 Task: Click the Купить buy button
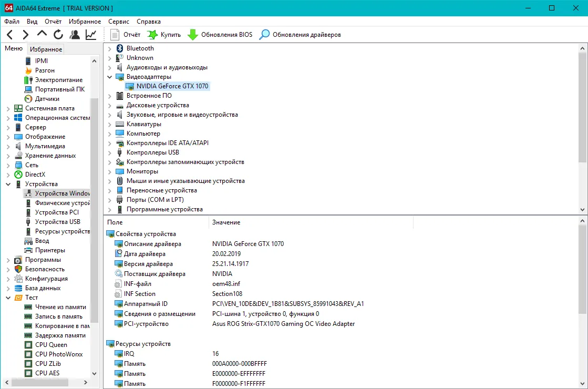(x=164, y=35)
